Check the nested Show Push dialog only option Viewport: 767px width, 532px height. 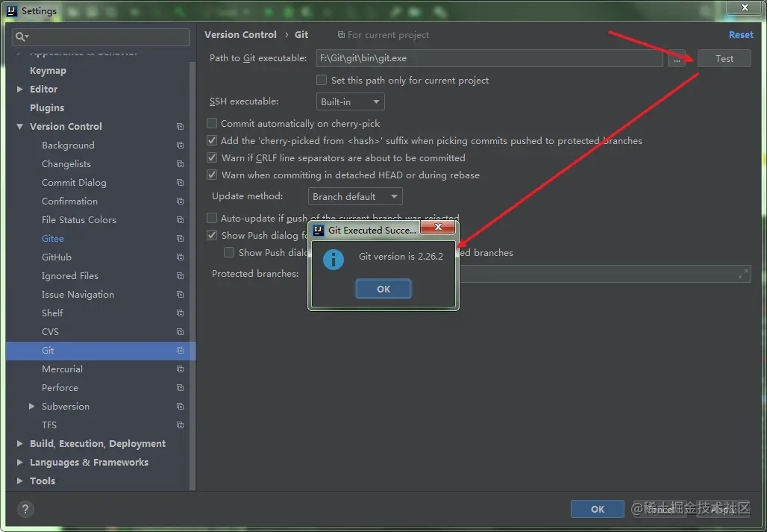(229, 252)
